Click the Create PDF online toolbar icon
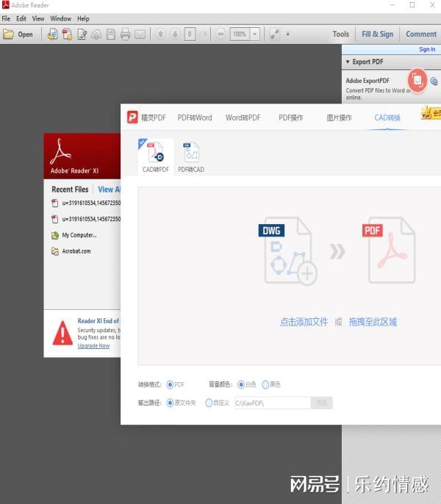Viewport: 441px width, 504px height. [x=52, y=34]
